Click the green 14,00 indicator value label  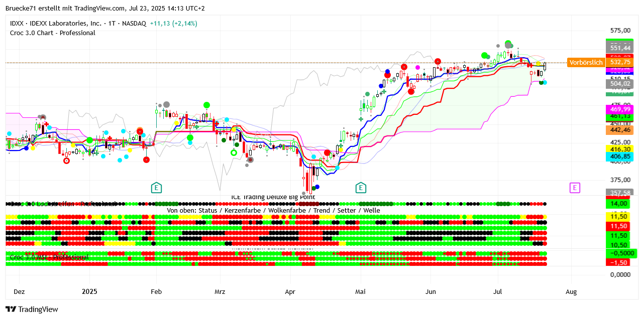click(620, 204)
